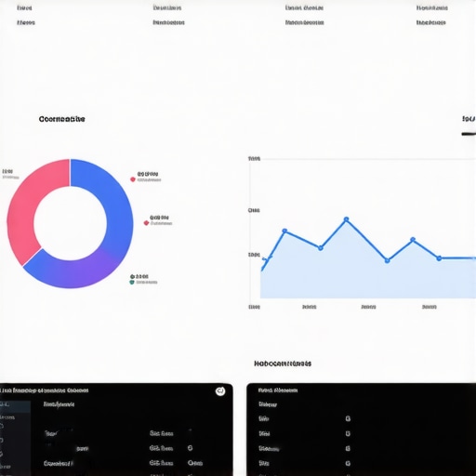Click the green legend marker beside the donut chart
The height and width of the screenshot is (476, 476).
[x=132, y=283]
